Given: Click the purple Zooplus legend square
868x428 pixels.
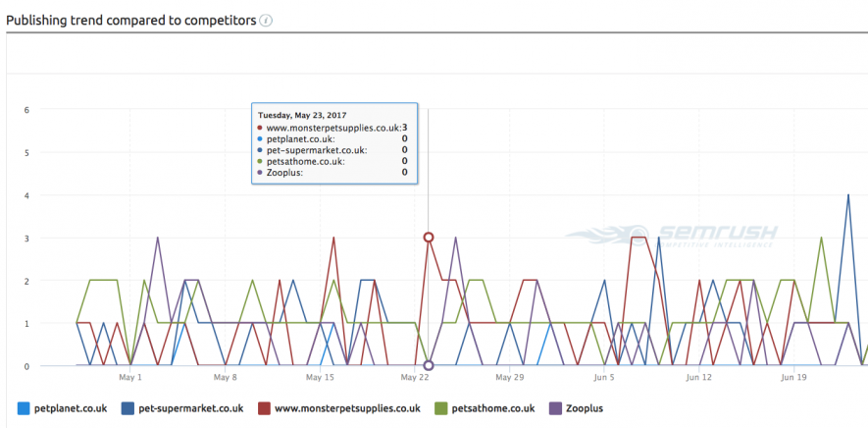Looking at the screenshot, I should click(554, 407).
